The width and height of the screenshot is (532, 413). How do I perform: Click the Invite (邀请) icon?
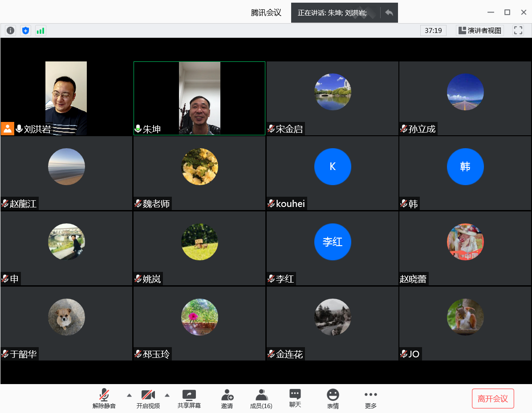pyautogui.click(x=227, y=399)
